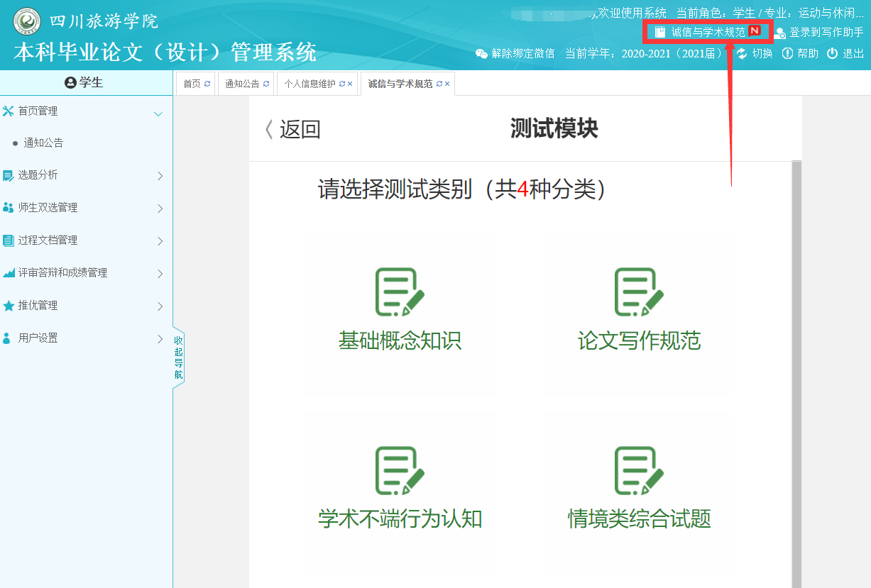Image resolution: width=871 pixels, height=588 pixels.
Task: Collapse the 首页管理 menu chevron
Action: (x=159, y=113)
